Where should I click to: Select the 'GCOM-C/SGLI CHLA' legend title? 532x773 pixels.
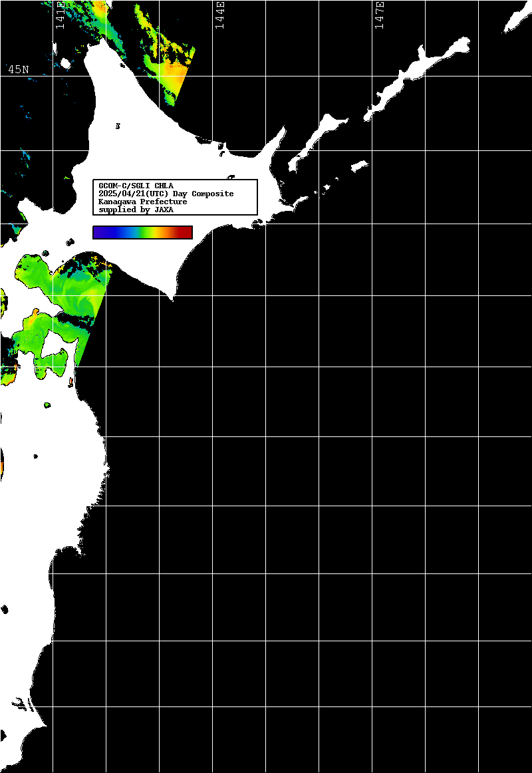[x=136, y=186]
